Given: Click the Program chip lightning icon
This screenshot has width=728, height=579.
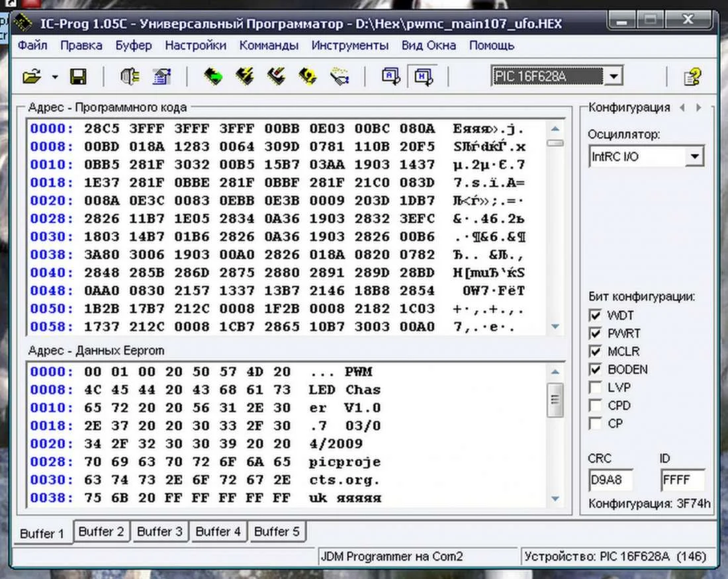Looking at the screenshot, I should click(x=244, y=77).
